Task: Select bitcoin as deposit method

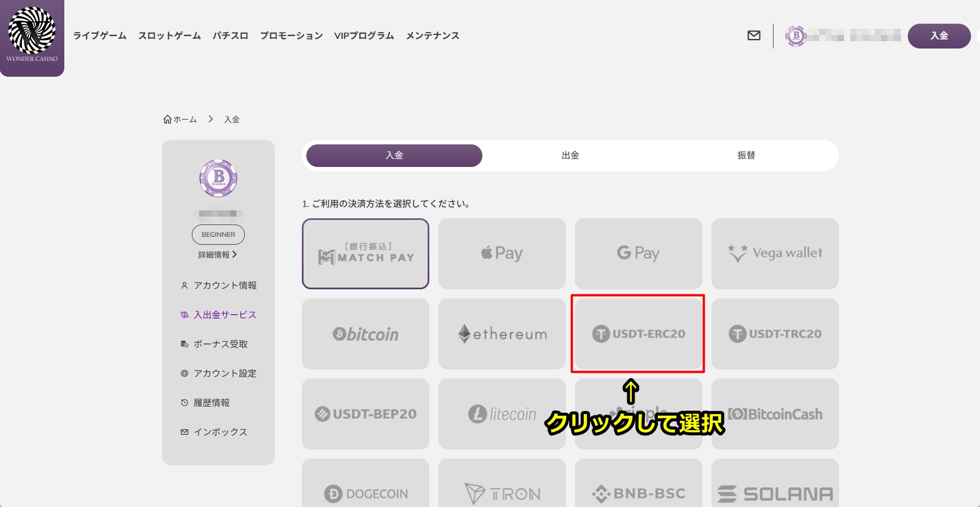Action: (366, 334)
